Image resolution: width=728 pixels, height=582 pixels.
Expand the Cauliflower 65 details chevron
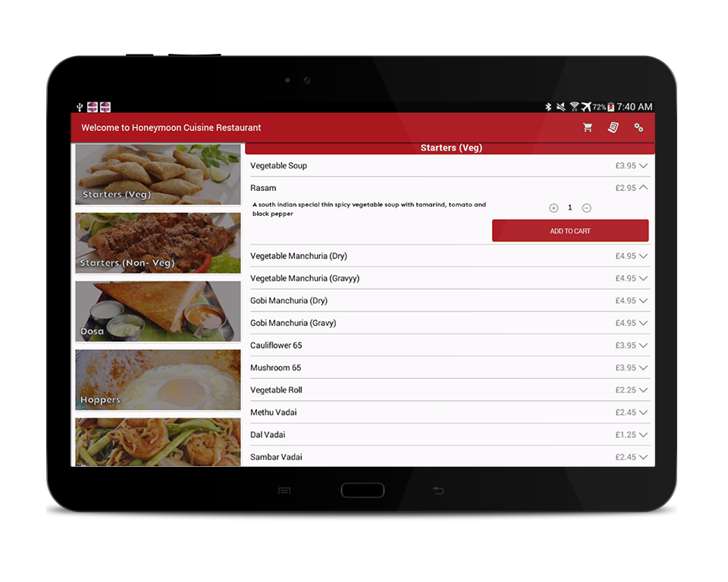644,345
